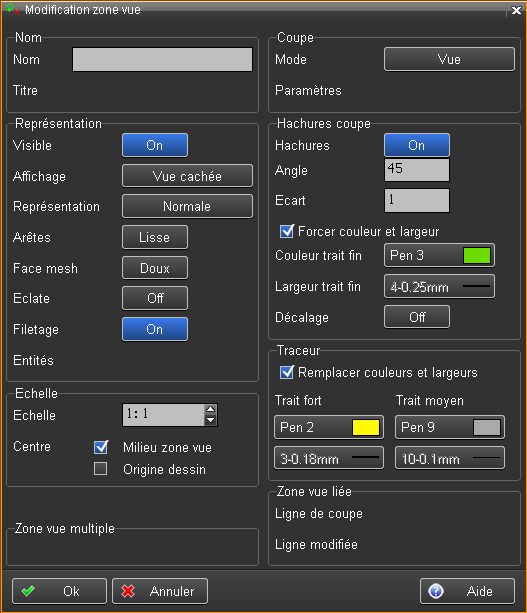
Task: Check the Origine dessin checkbox
Action: 100,468
